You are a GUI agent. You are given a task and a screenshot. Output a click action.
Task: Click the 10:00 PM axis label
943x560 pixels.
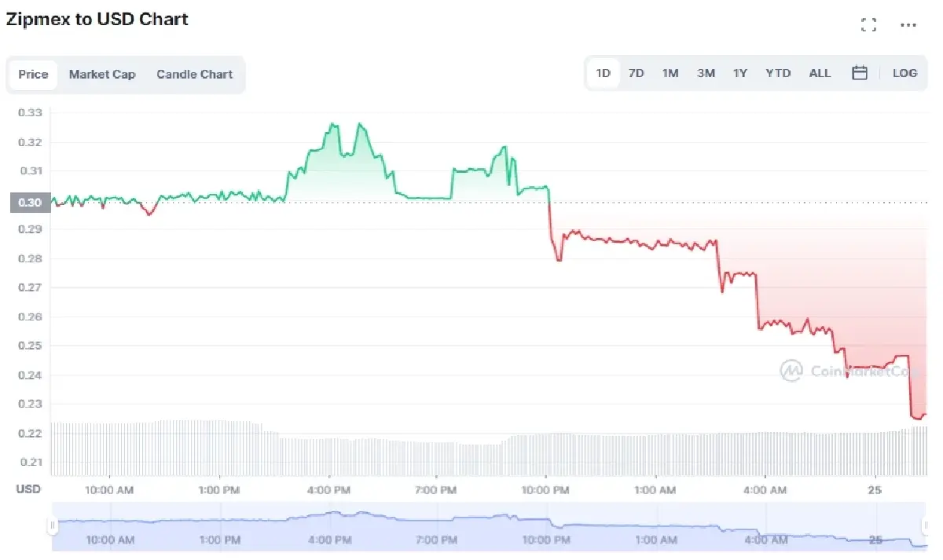[545, 489]
